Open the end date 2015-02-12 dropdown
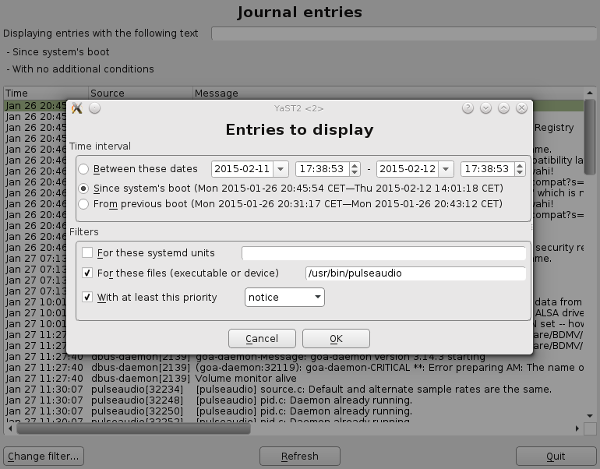The height and width of the screenshot is (469, 600). [446, 169]
